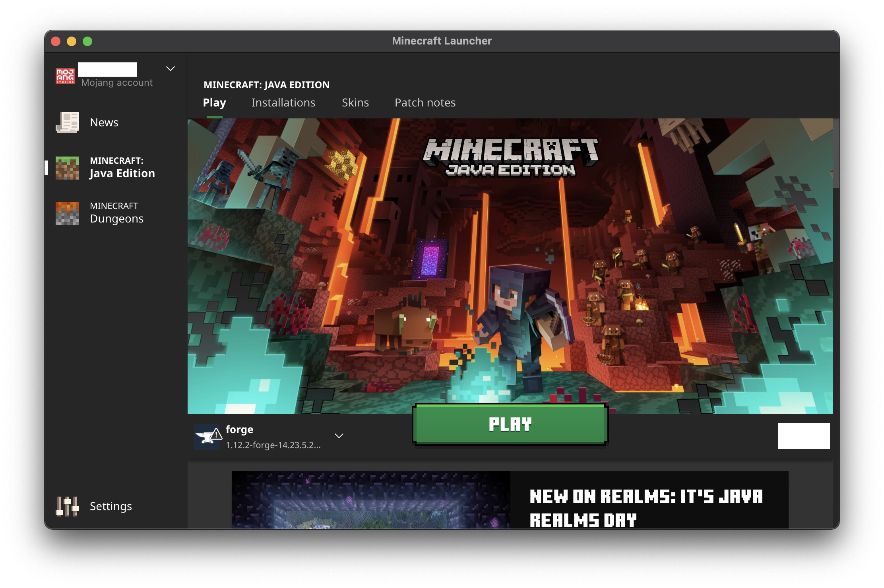Expand the chevron next to 1.12.2-forge version

(x=339, y=436)
